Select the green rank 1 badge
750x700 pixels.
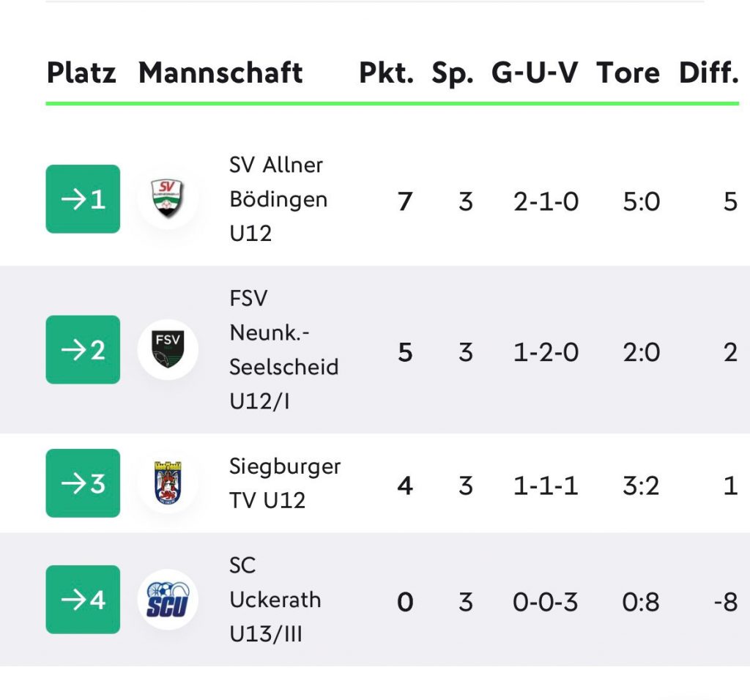(x=83, y=199)
